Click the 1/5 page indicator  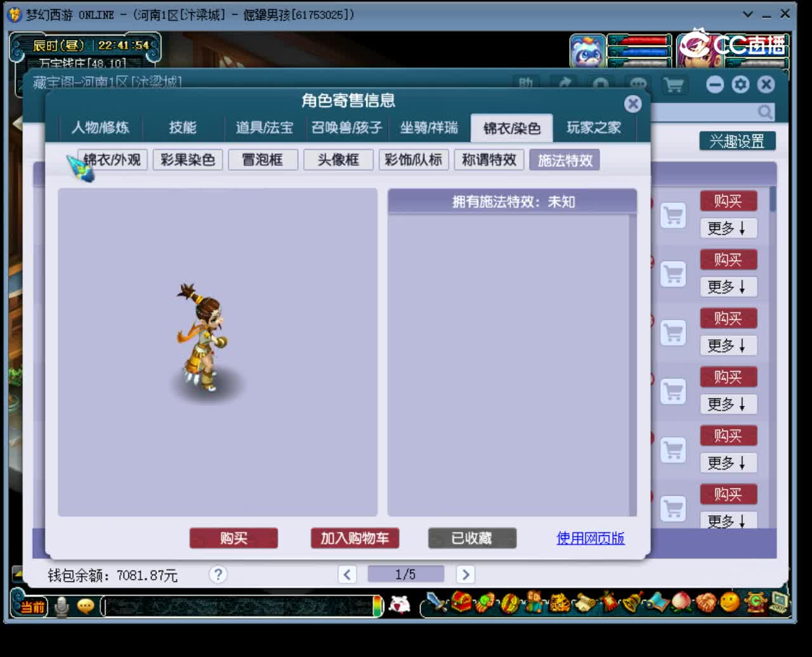(406, 575)
